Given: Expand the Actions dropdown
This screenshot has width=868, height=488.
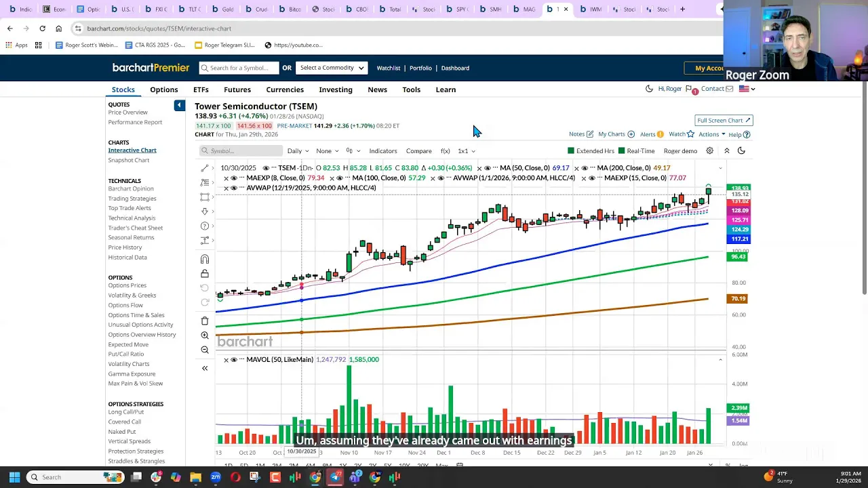Looking at the screenshot, I should tap(711, 134).
